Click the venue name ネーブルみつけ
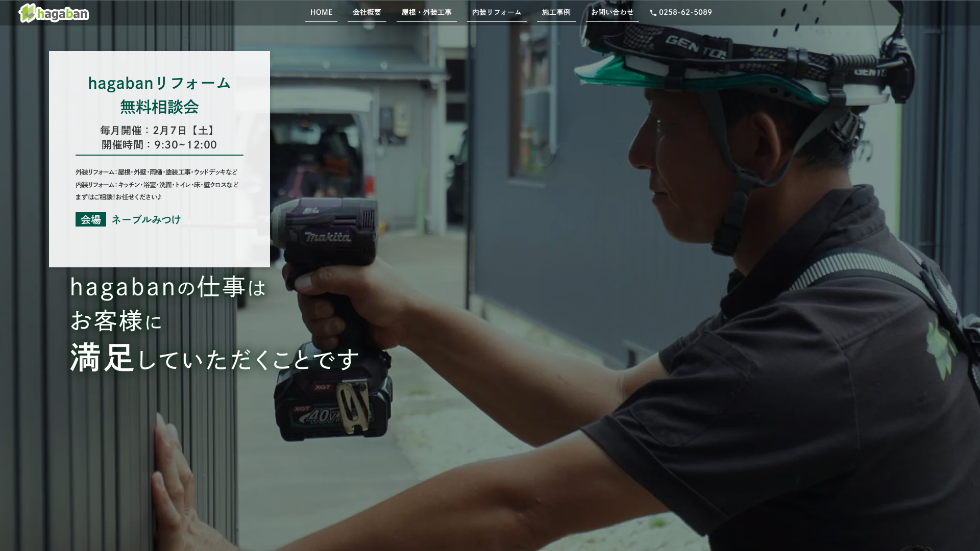980x551 pixels. point(146,219)
